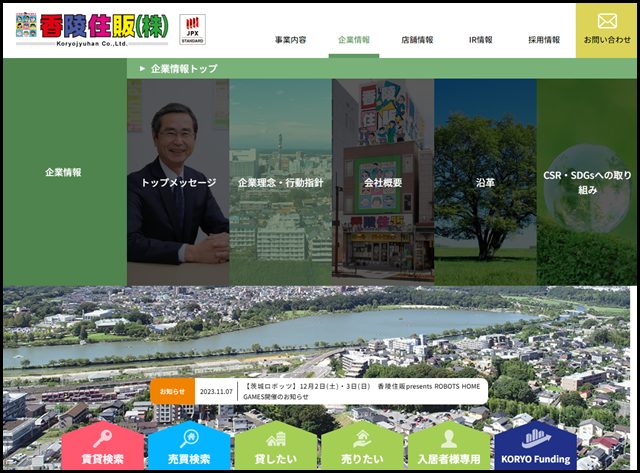Screen dimensions: 640x473
Task: Open the 採用情報 menu
Action: pyautogui.click(x=544, y=40)
